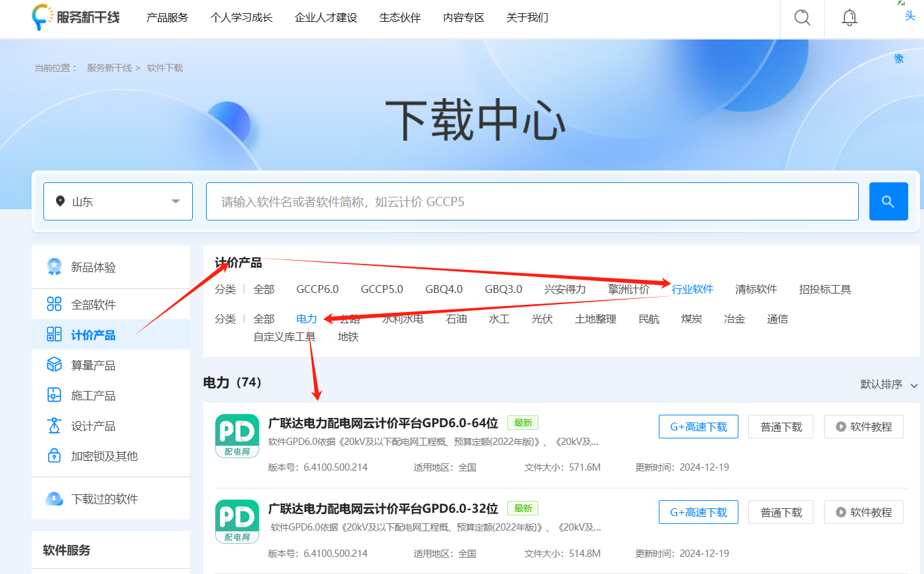Viewport: 924px width, 574px height.
Task: Open the 产品服务 menu
Action: click(167, 18)
